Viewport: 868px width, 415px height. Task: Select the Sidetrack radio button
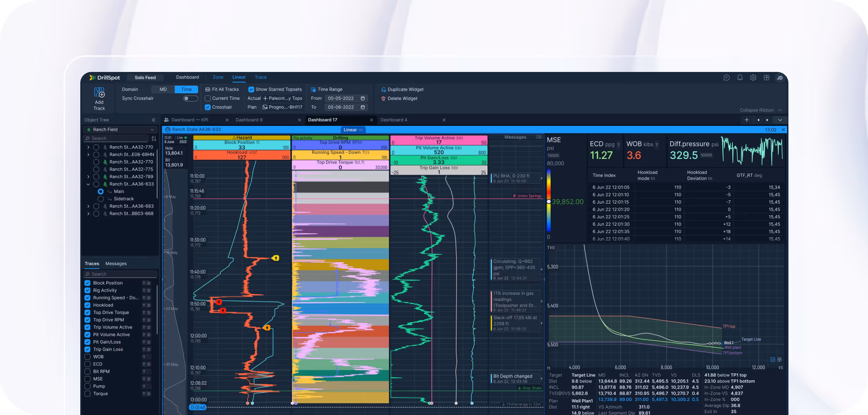[x=101, y=199]
